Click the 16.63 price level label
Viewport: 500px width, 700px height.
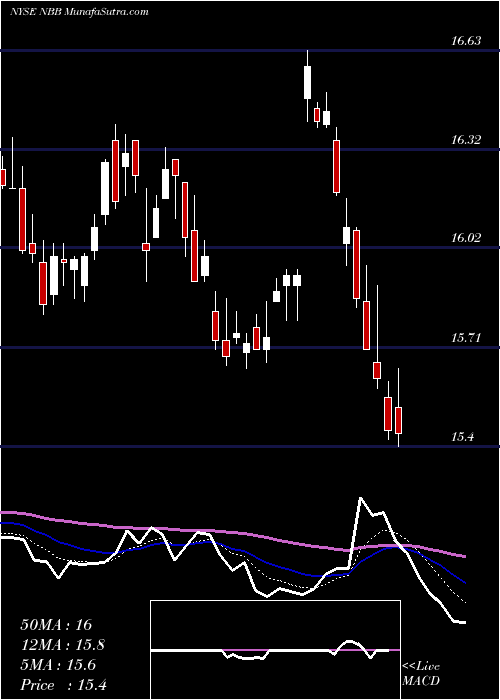click(x=466, y=42)
